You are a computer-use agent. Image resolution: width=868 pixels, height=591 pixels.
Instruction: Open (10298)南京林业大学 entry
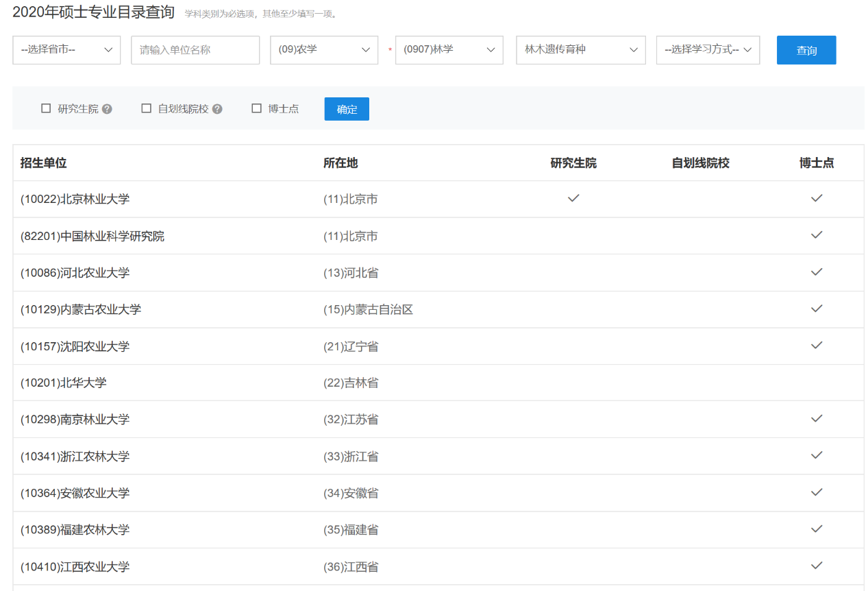[x=75, y=420]
